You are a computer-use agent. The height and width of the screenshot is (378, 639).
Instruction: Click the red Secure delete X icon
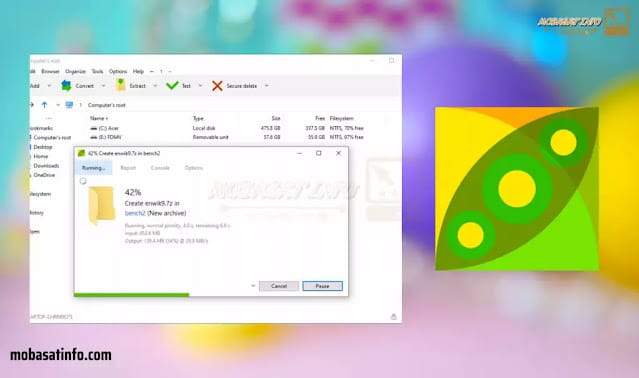tap(217, 86)
